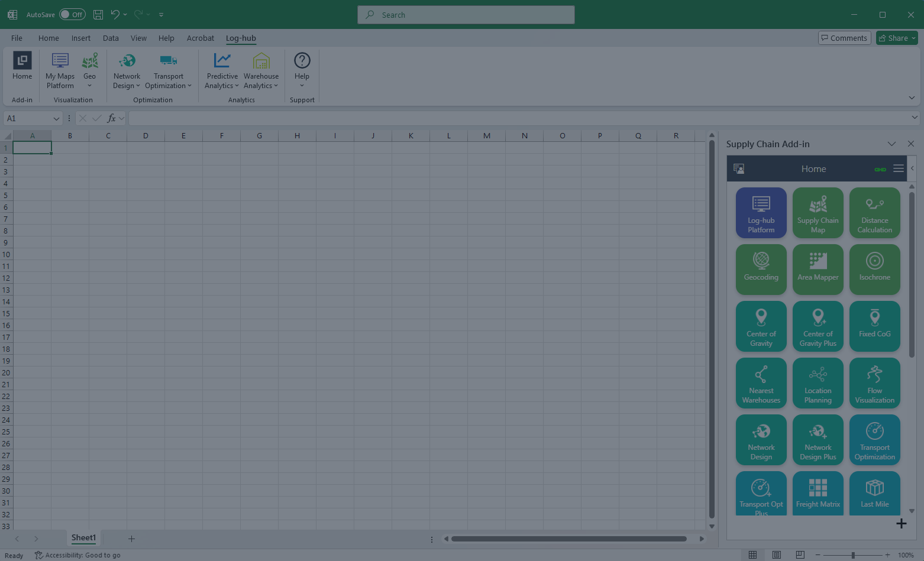The height and width of the screenshot is (561, 924).
Task: Adjust the zoom slider handle
Action: [x=853, y=555]
